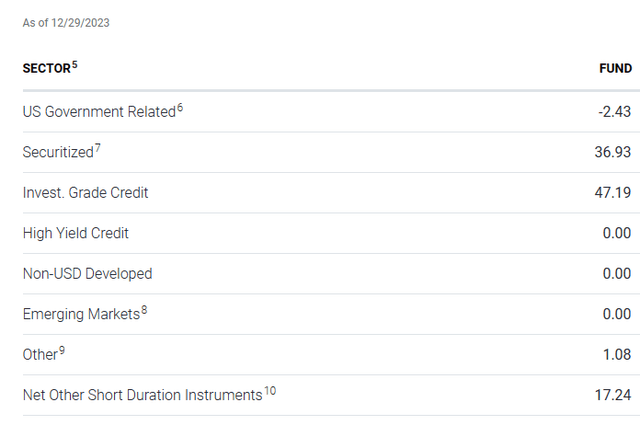The height and width of the screenshot is (425, 640).
Task: Select the US Government Related row label
Action: coord(98,112)
